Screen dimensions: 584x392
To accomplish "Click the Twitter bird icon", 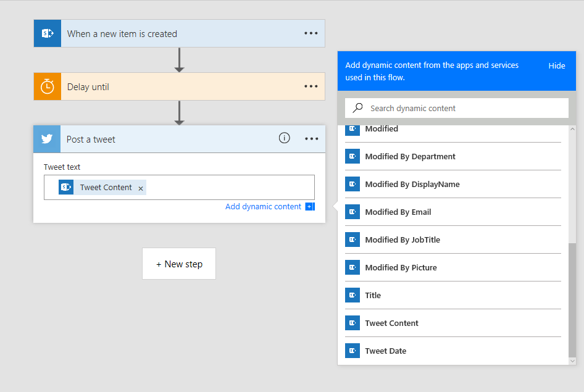I will coord(47,139).
